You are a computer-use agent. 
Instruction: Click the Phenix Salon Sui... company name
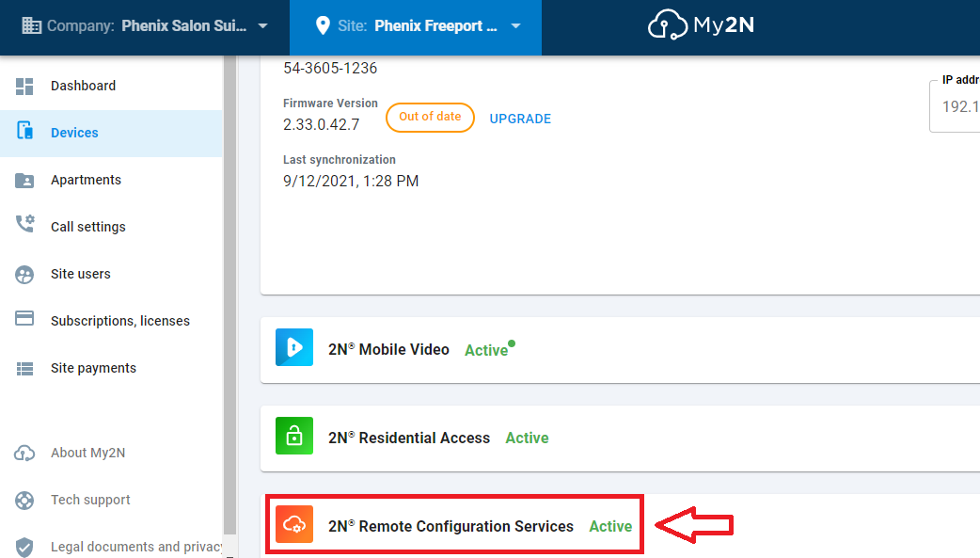pos(183,25)
